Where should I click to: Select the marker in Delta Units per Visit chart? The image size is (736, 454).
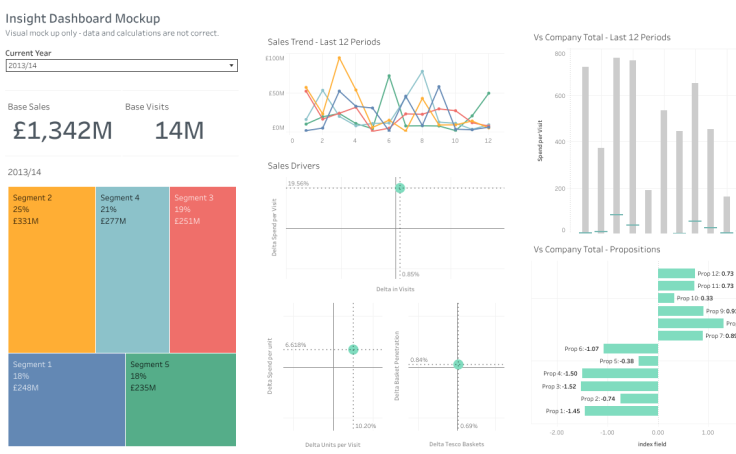[x=353, y=350]
